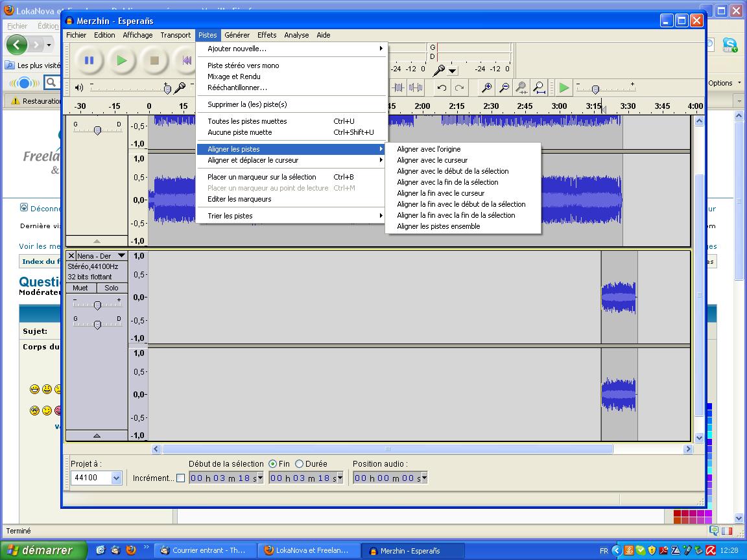The image size is (747, 560).
Task: Click the Solo button on Nena track
Action: pos(112,288)
